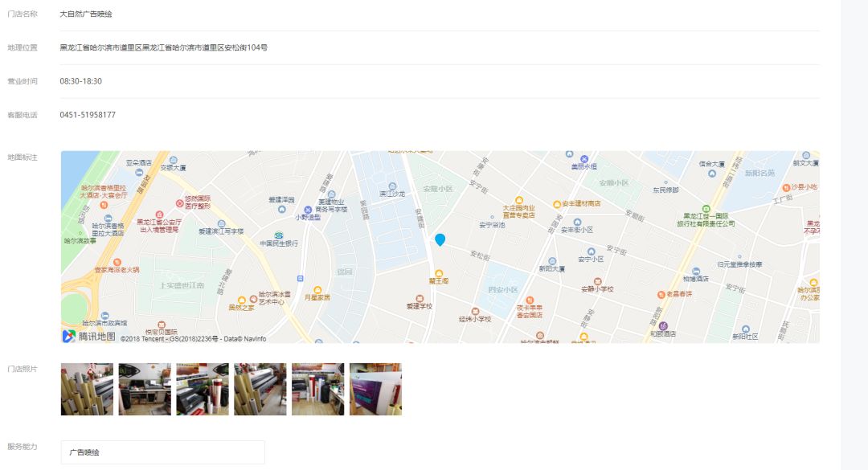Click the Tencent Maps logo icon

(x=68, y=336)
